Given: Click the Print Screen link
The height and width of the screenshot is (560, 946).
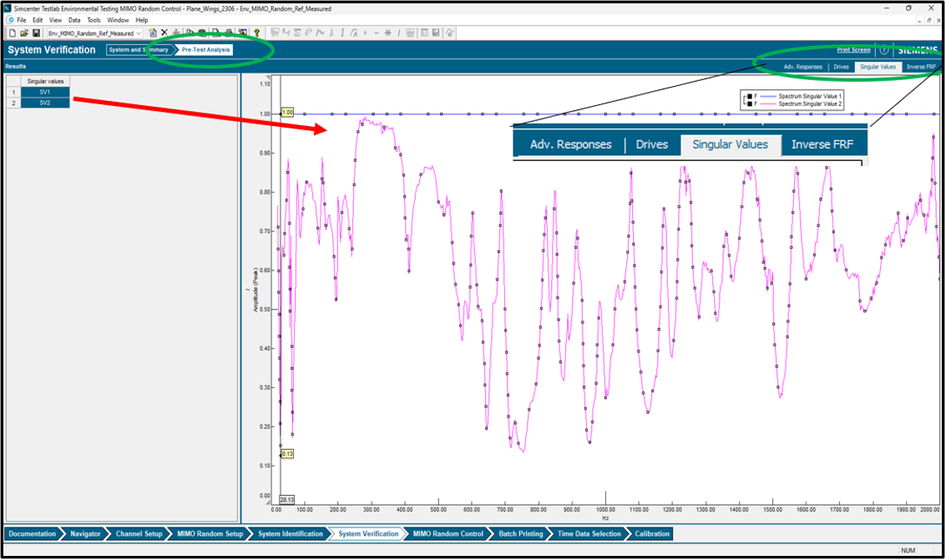Looking at the screenshot, I should coord(853,50).
